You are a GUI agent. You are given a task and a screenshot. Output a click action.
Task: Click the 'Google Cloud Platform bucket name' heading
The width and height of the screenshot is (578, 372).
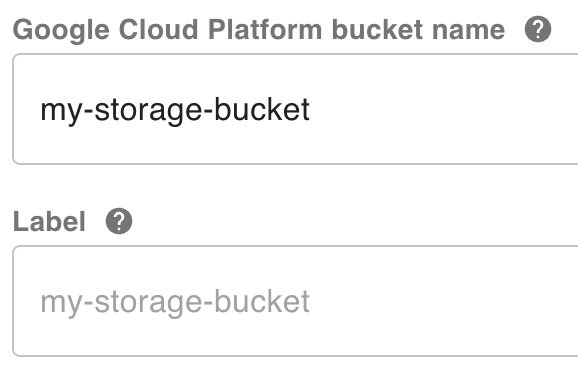click(x=259, y=30)
